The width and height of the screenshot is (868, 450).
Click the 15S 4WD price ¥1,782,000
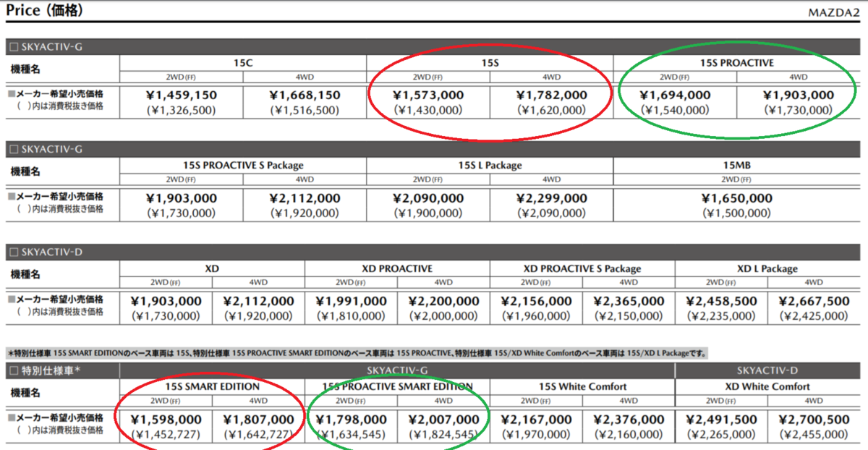tap(551, 95)
